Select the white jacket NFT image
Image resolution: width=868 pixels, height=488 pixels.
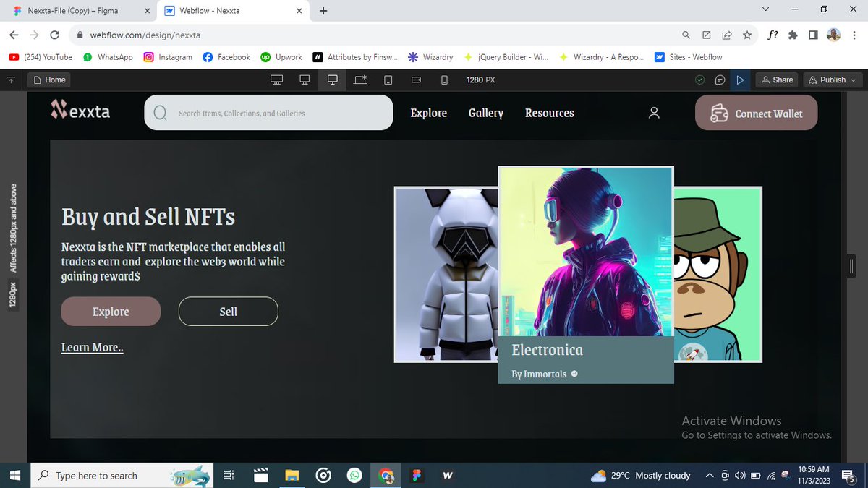(x=446, y=274)
